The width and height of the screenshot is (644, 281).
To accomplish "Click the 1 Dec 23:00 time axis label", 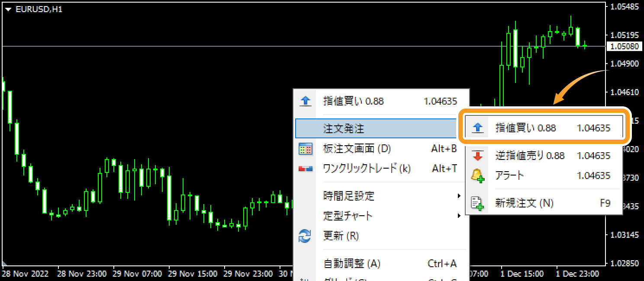I will [x=578, y=274].
